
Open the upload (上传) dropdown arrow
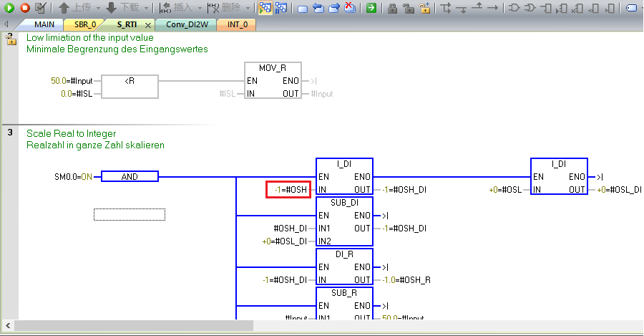point(98,8)
